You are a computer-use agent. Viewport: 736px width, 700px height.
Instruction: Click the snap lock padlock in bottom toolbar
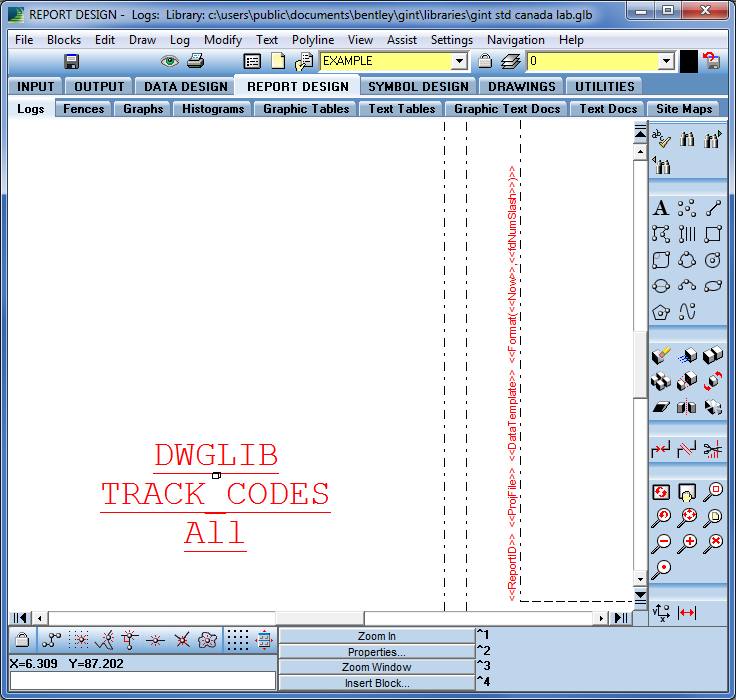[x=22, y=639]
